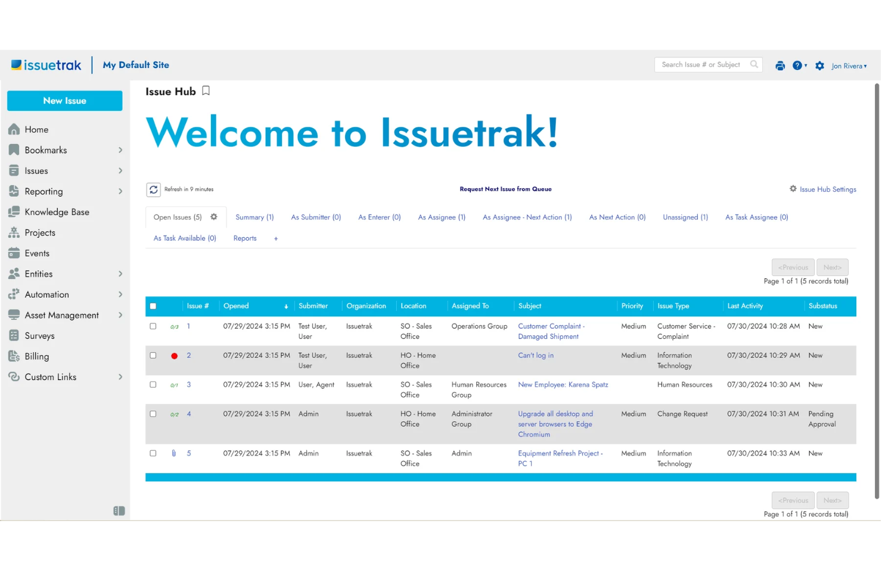Screen dimensions: 882x588
Task: Click the settings gear in the top bar
Action: pos(819,66)
